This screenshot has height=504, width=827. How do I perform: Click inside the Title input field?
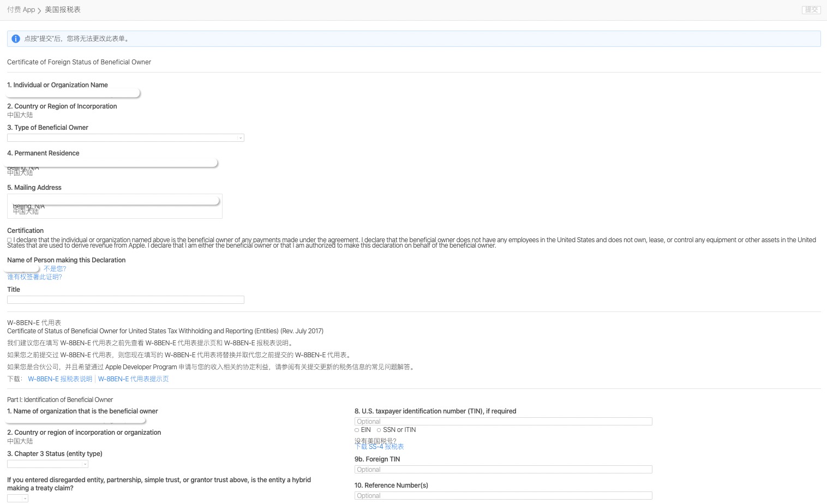pos(125,299)
